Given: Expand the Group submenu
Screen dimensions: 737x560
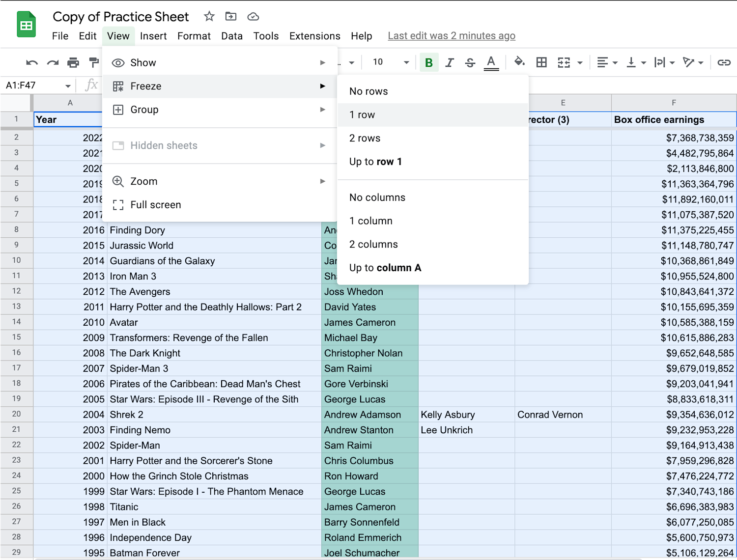Looking at the screenshot, I should point(220,110).
